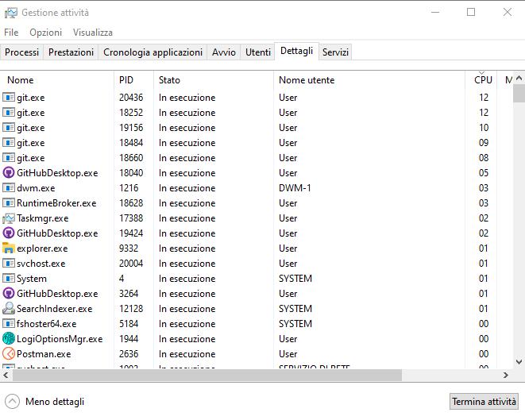525x420 pixels.
Task: Click the icon of git.exe PID 18252
Action: point(9,113)
